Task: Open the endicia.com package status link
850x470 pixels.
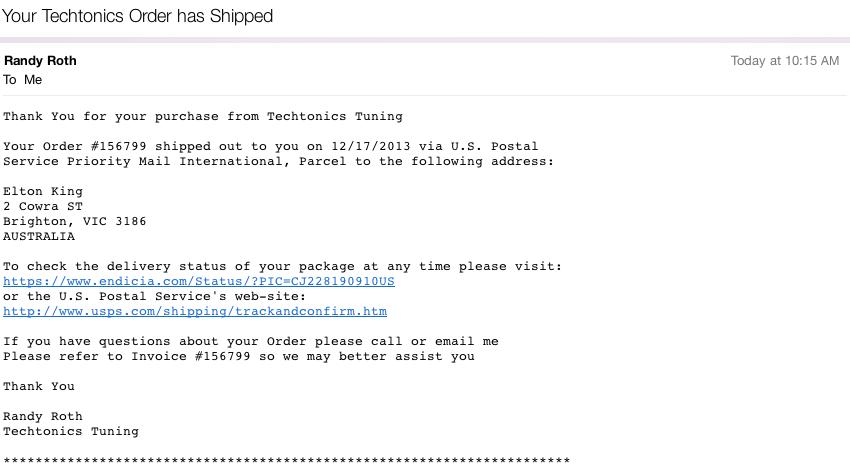Action: (199, 281)
